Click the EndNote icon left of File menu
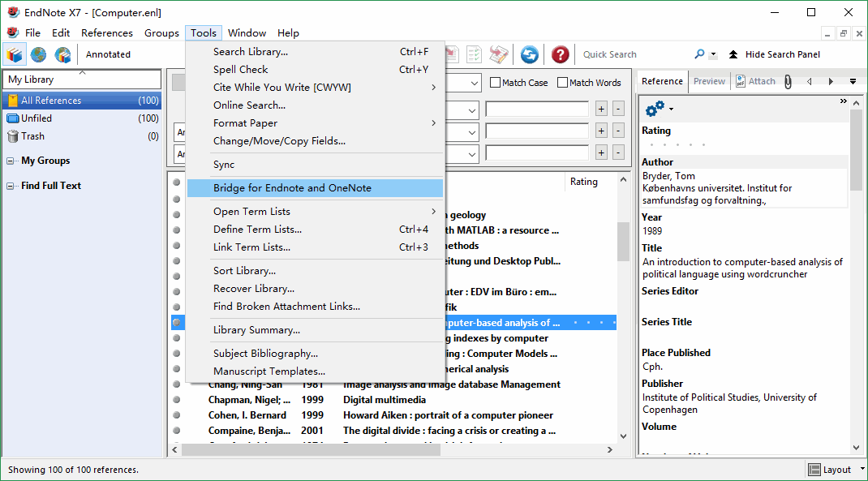This screenshot has width=868, height=481. pos(13,32)
